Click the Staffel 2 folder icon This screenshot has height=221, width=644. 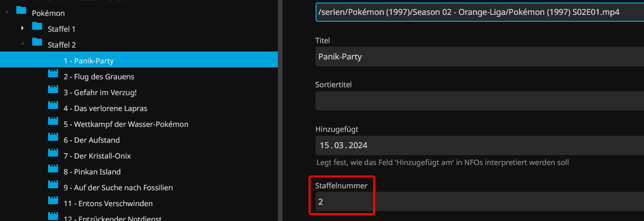pos(37,43)
